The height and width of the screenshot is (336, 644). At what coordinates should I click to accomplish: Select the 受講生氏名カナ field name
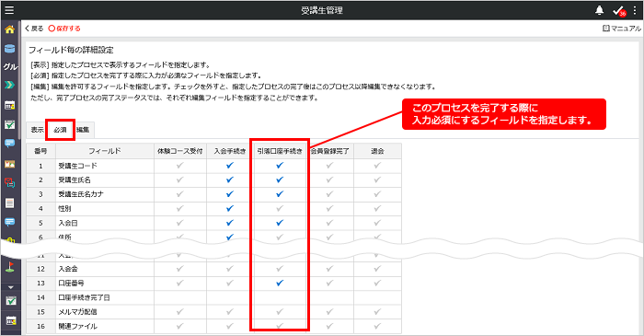click(81, 194)
